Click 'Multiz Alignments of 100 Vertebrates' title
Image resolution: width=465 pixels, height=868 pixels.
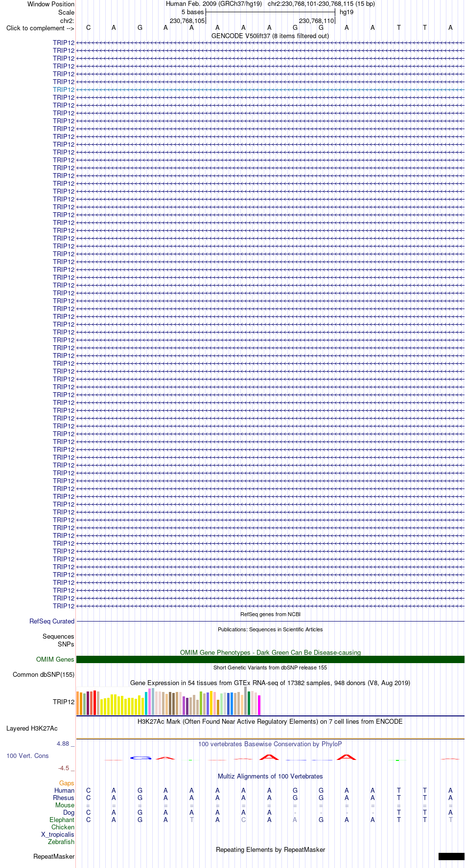[x=270, y=776]
